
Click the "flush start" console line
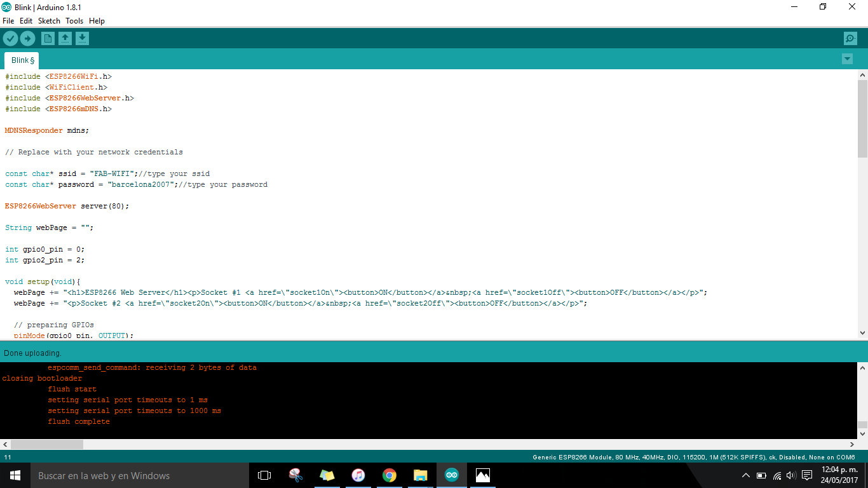[x=72, y=389]
